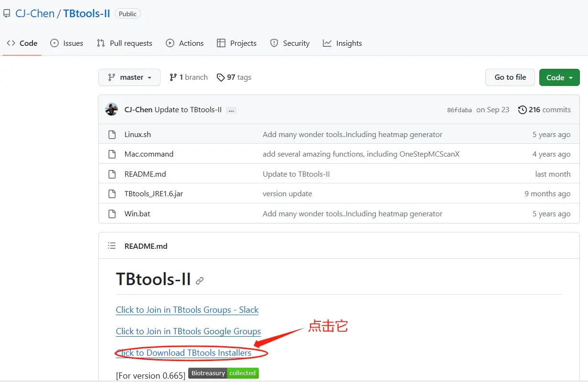Click the file icon next to Win.bat

click(112, 214)
